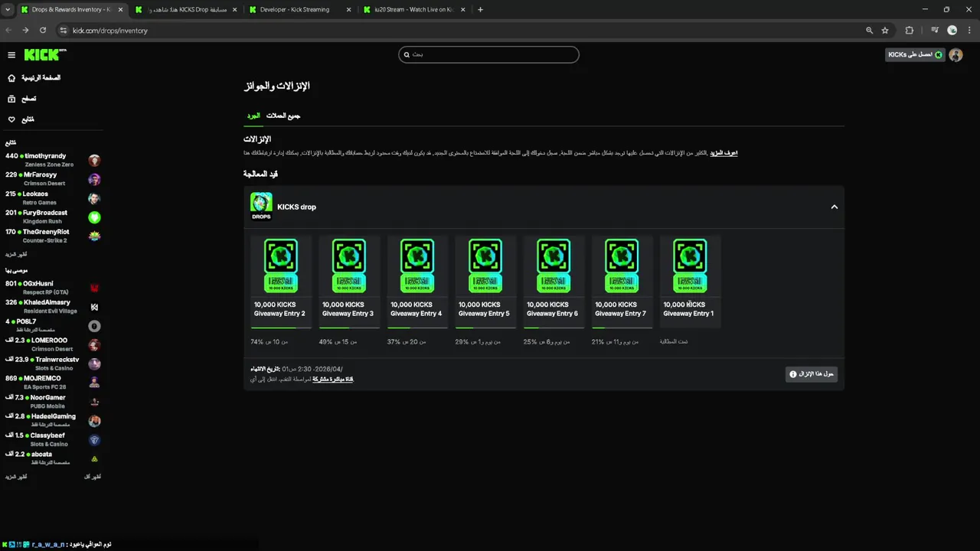Screen dimensions: 980x551
Task: Open browser zoom magnifier icon
Action: point(869,31)
